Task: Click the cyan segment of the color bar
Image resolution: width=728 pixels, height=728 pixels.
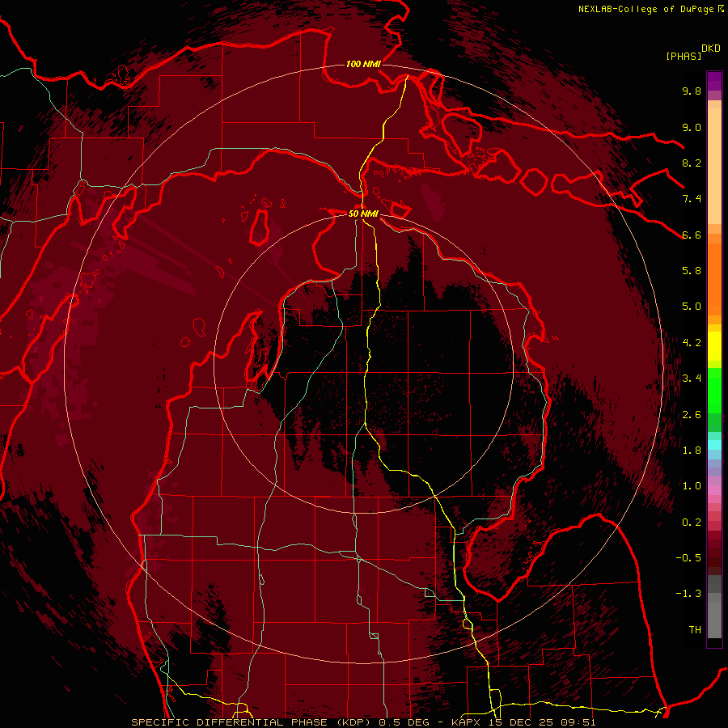Action: pyautogui.click(x=714, y=445)
